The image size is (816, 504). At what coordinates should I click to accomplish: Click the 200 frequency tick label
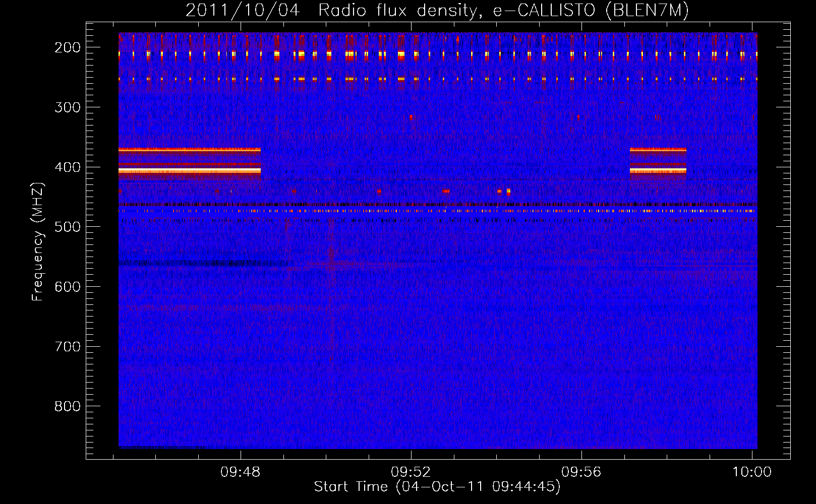[x=68, y=47]
